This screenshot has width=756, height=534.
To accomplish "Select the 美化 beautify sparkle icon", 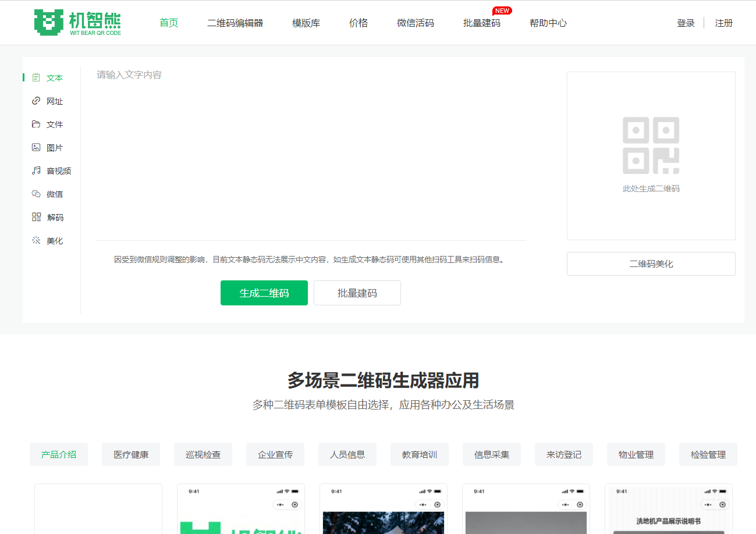I will point(36,240).
